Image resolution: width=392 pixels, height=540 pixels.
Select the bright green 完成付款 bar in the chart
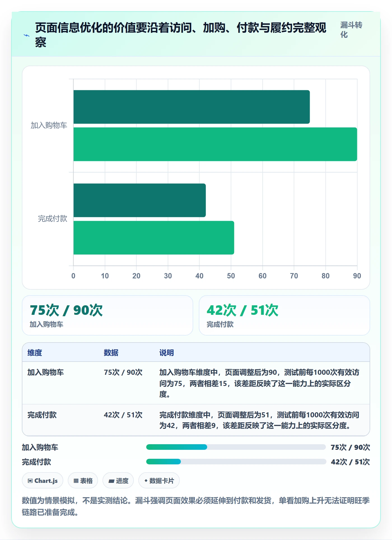[x=154, y=238]
